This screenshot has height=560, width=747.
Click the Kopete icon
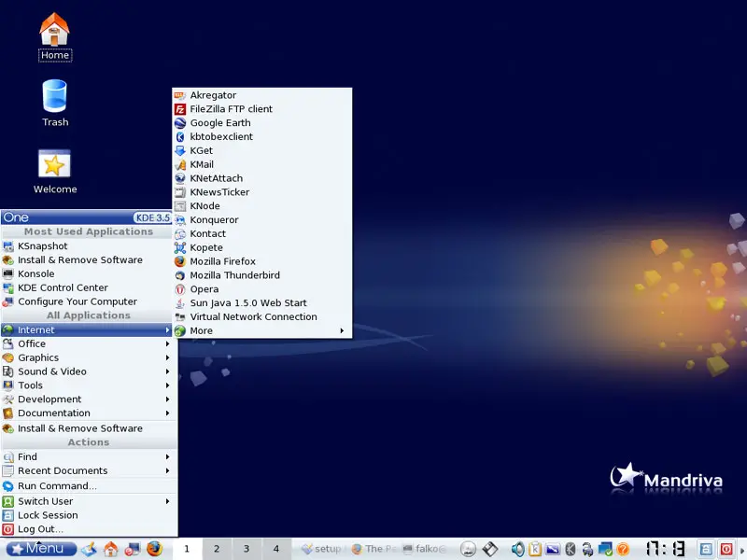(180, 247)
